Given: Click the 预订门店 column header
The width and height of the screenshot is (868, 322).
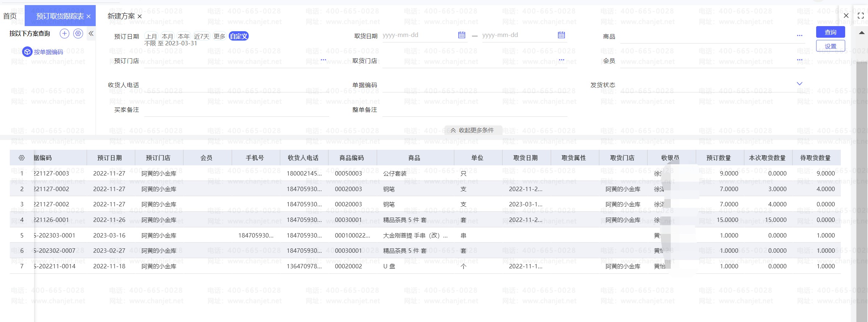Looking at the screenshot, I should pyautogui.click(x=159, y=158).
